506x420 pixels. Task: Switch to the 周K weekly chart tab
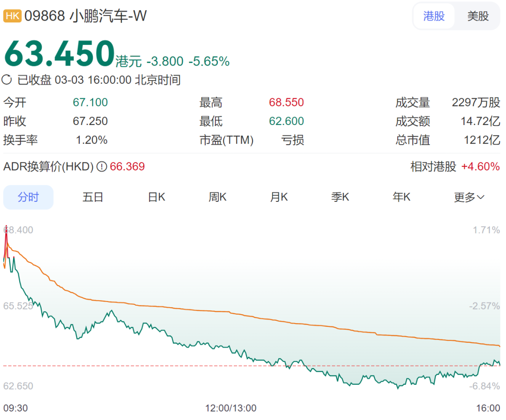217,197
